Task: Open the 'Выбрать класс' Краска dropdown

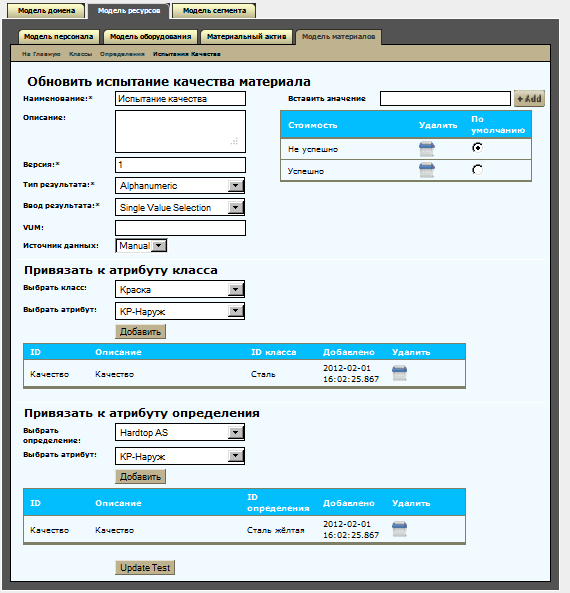Action: coord(180,290)
